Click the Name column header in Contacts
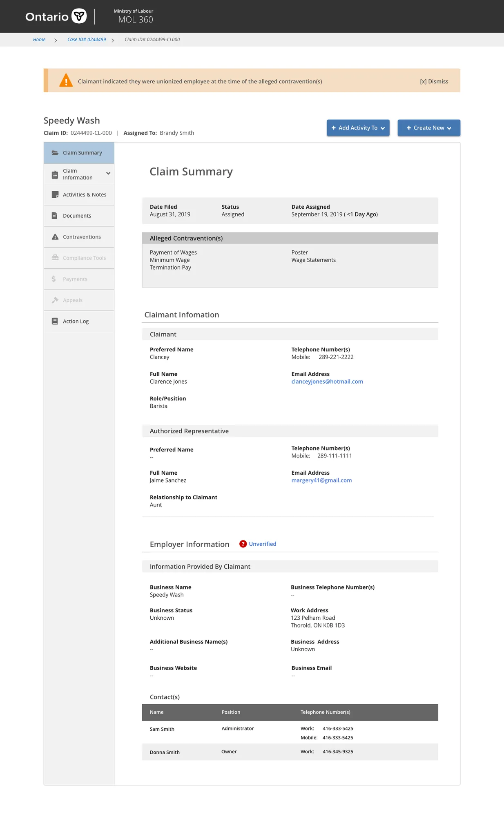This screenshot has height=817, width=504. (156, 712)
